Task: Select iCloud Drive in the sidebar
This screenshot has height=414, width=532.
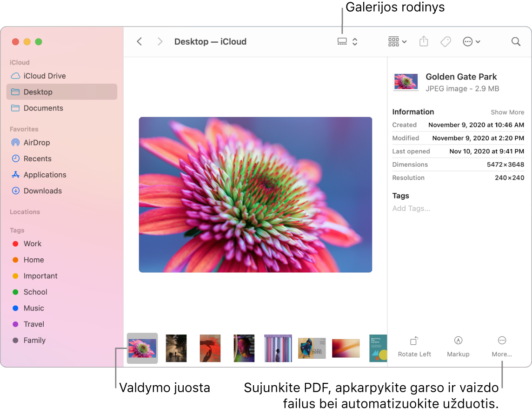Action: (x=44, y=76)
